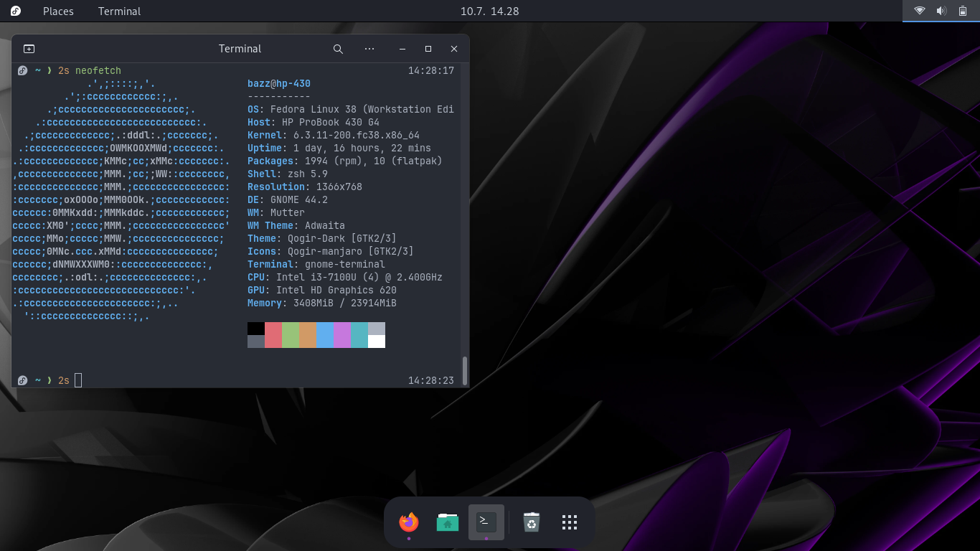The image size is (980, 551).
Task: Launch Firefox from the dock
Action: tap(409, 522)
